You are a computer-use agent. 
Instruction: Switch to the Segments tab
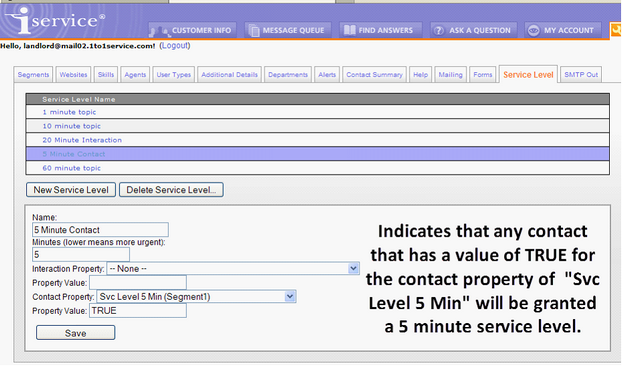point(33,75)
